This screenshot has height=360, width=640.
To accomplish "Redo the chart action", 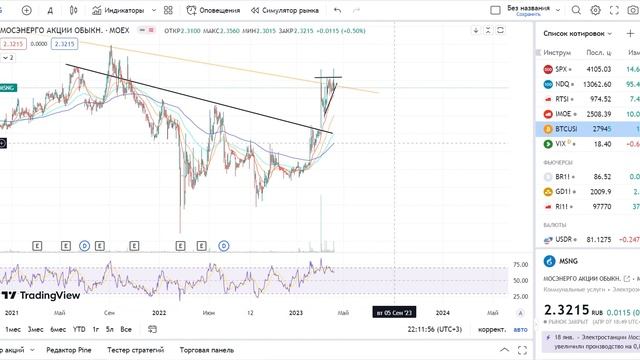I will [356, 10].
